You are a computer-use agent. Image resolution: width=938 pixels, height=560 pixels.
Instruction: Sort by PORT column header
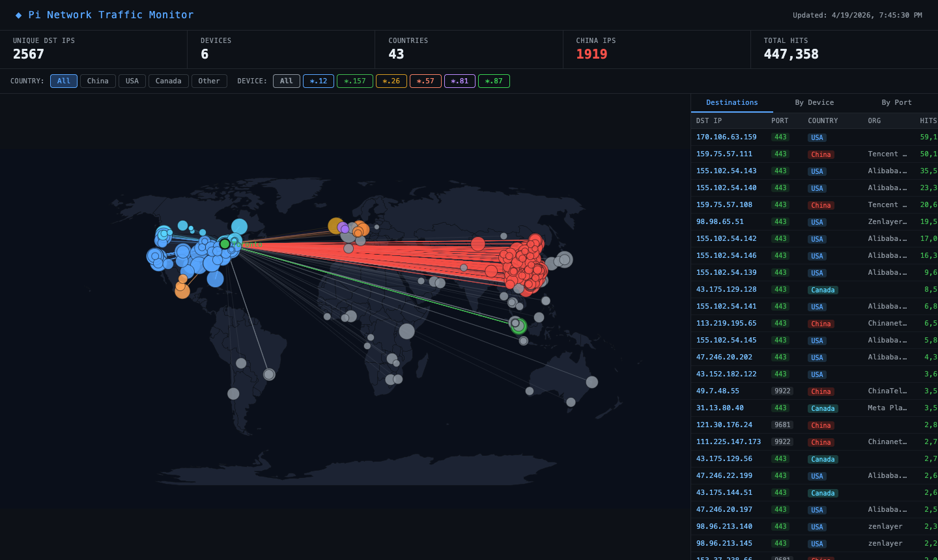(x=780, y=120)
